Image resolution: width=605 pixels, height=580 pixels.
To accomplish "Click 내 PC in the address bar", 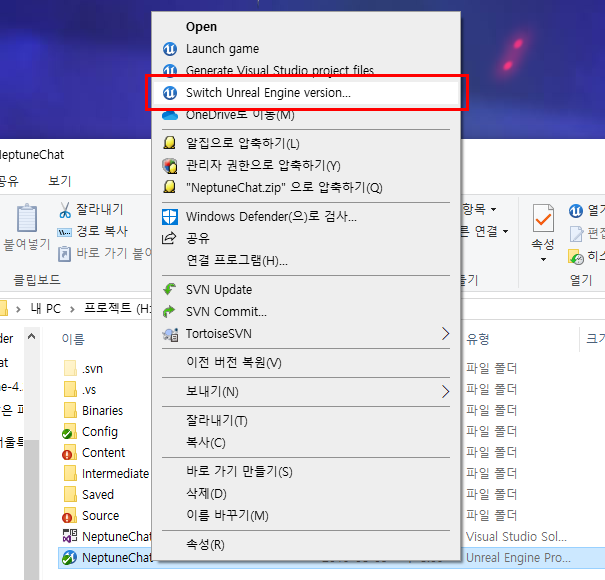I will click(x=46, y=308).
